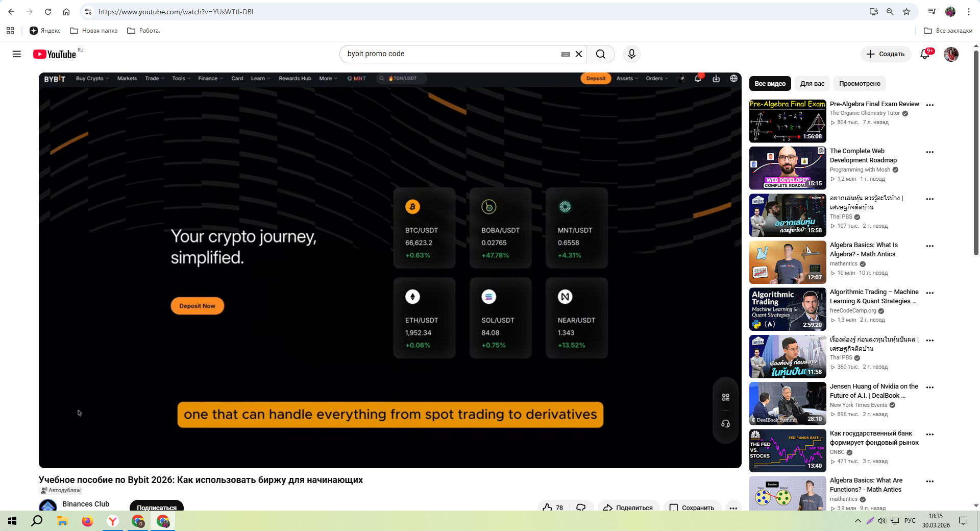Click the "Создать" button
Image resolution: width=980 pixels, height=531 pixels.
coord(886,54)
